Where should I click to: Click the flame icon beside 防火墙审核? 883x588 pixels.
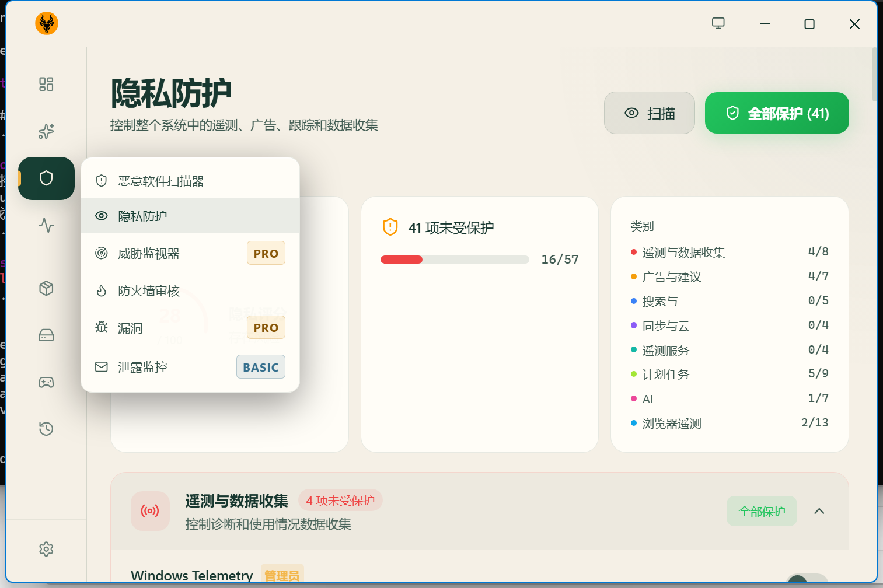pyautogui.click(x=102, y=290)
